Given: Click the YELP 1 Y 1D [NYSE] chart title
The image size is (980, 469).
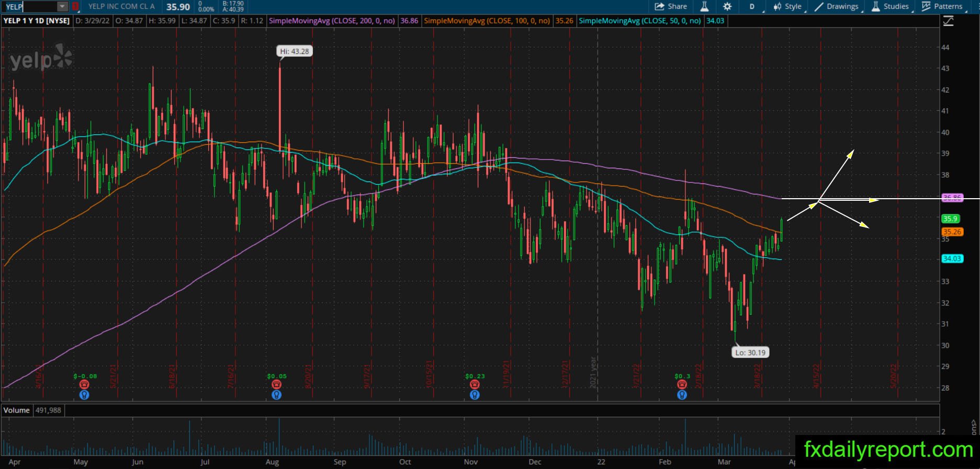Looking at the screenshot, I should pyautogui.click(x=37, y=21).
